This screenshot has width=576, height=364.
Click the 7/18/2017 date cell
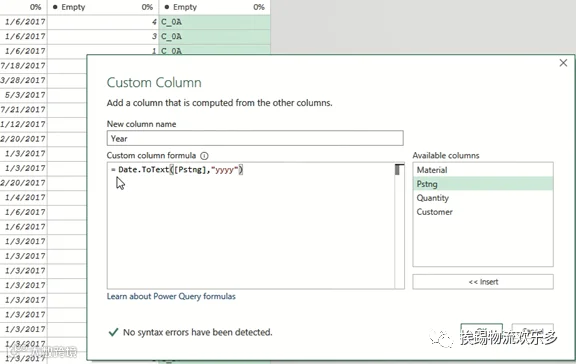click(x=24, y=66)
